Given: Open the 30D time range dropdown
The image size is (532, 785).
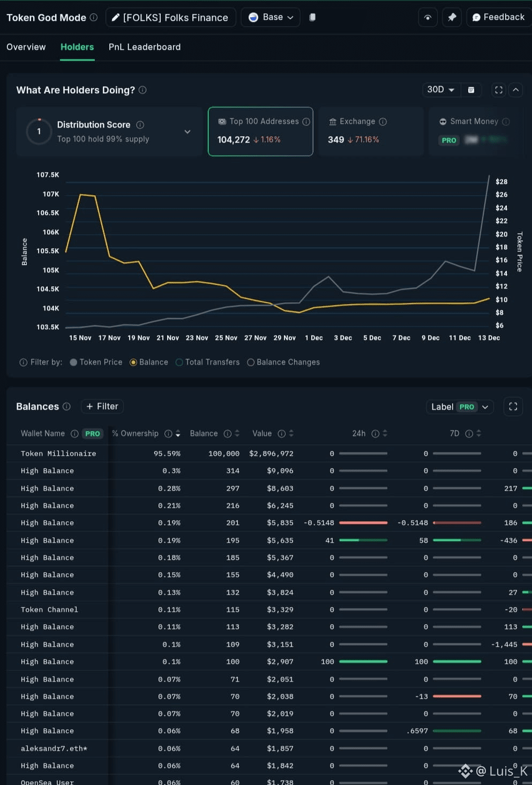Looking at the screenshot, I should click(441, 90).
